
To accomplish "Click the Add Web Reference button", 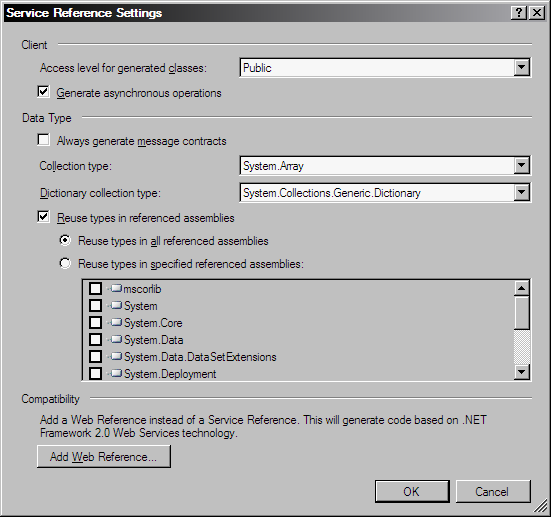I will [x=104, y=457].
